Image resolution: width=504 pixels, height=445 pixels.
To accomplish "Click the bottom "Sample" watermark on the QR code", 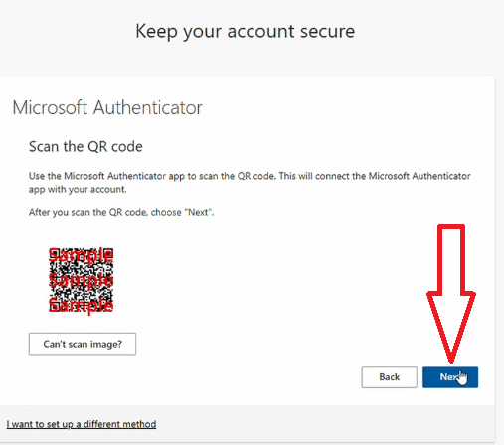I will click(82, 305).
